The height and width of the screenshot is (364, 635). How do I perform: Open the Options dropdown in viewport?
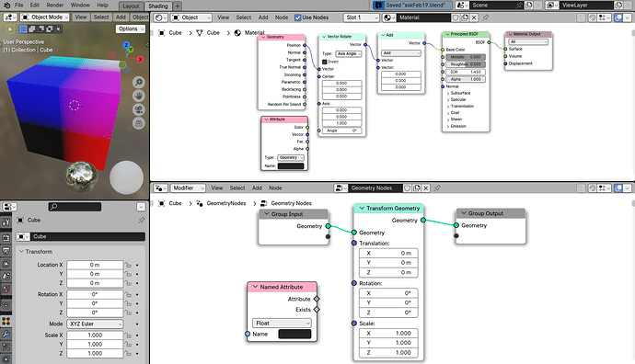pos(131,29)
